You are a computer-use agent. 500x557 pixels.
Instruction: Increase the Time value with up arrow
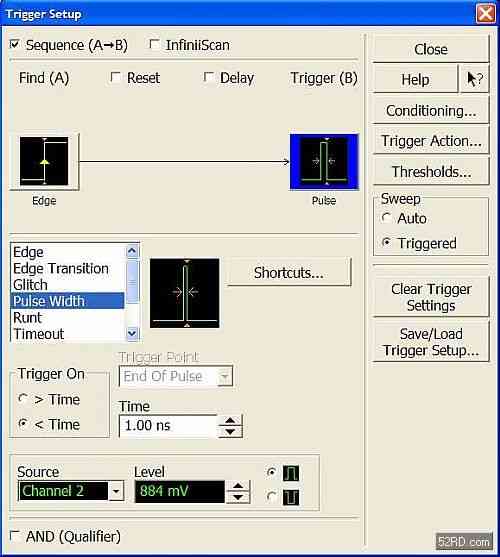[230, 420]
